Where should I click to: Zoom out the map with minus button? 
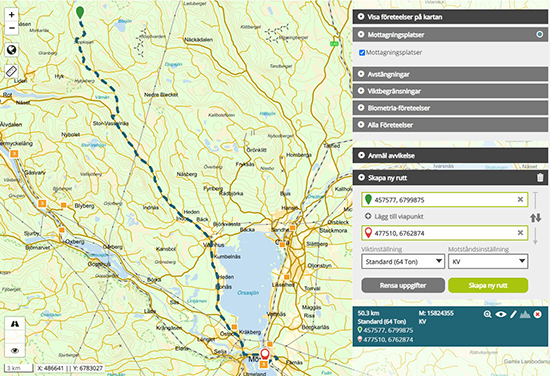point(12,28)
